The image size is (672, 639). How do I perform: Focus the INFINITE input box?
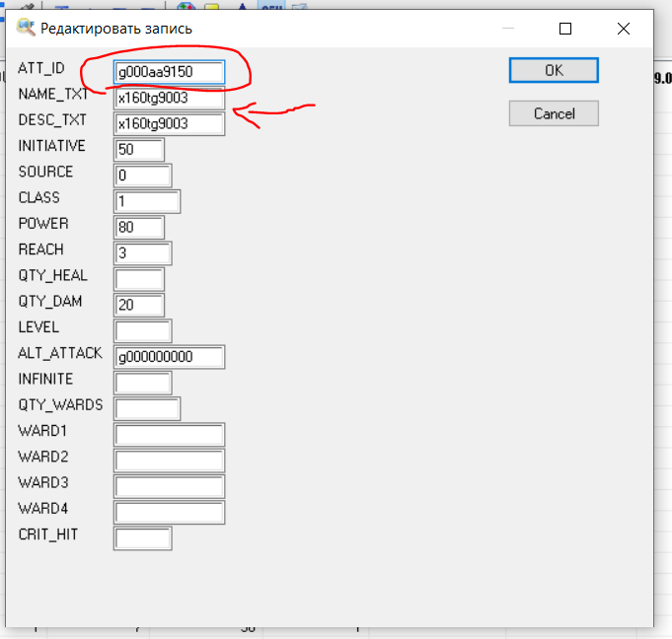(143, 383)
